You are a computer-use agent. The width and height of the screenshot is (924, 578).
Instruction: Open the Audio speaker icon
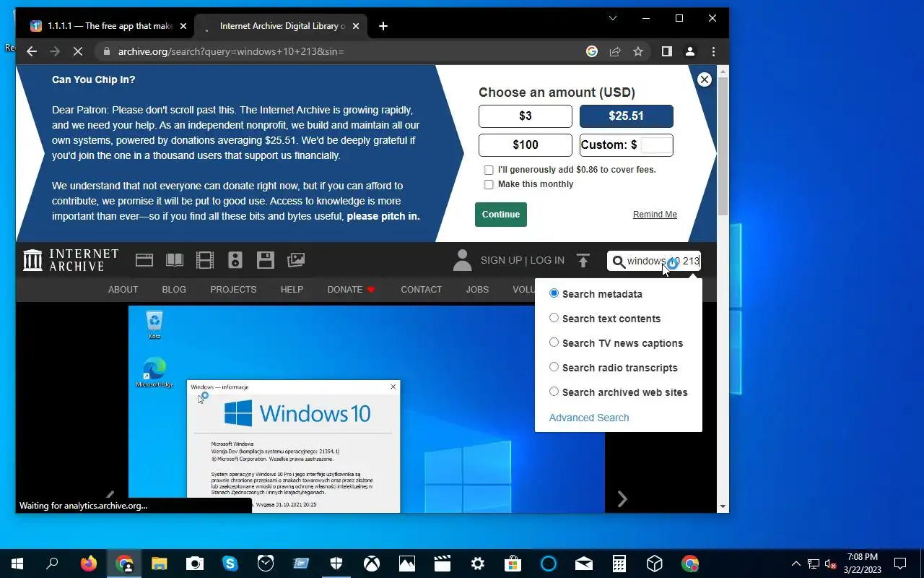(235, 260)
